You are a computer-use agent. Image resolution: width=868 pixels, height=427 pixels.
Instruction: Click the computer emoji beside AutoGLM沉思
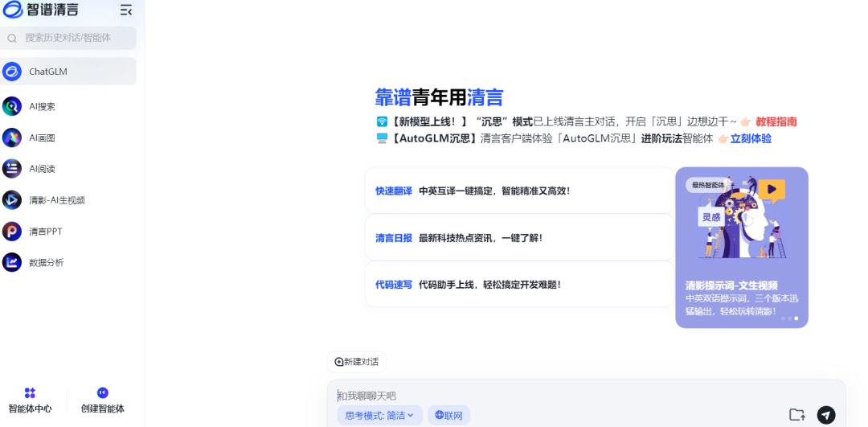pos(382,138)
